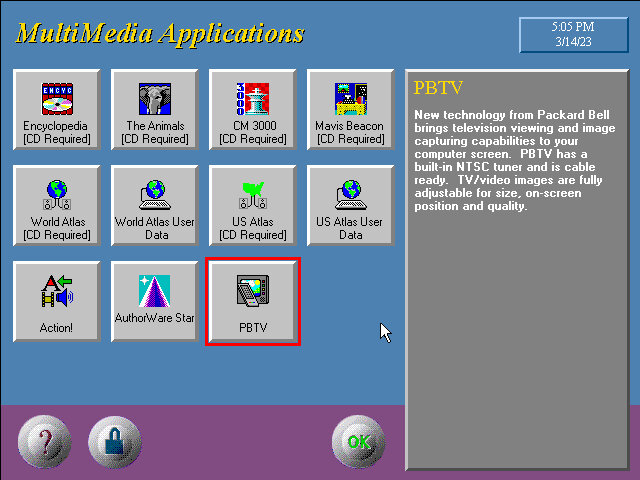Open US Atlas User Data tile
The image size is (640, 480).
point(351,206)
